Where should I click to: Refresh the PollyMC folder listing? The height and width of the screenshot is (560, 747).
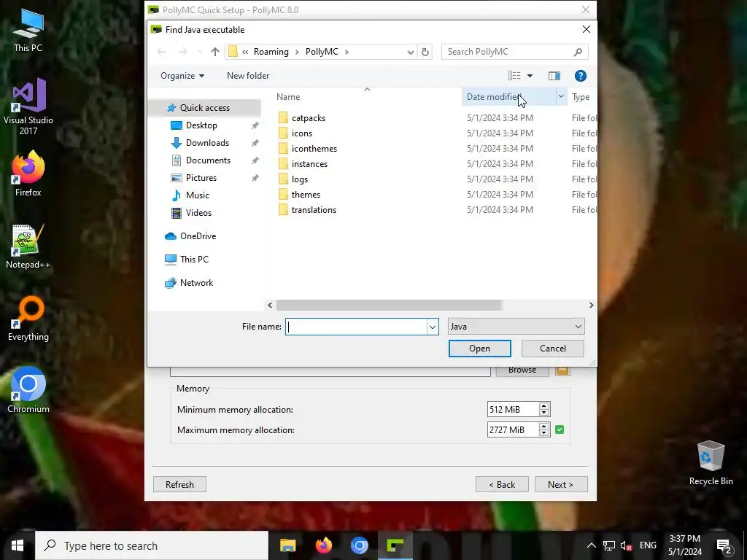425,52
